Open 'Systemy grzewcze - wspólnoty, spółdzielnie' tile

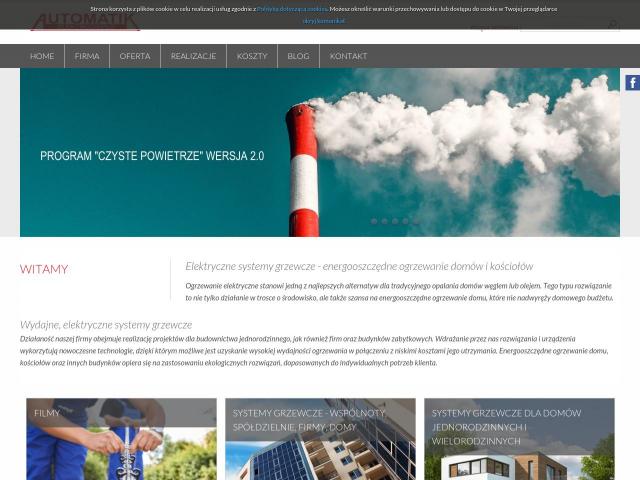click(320, 439)
